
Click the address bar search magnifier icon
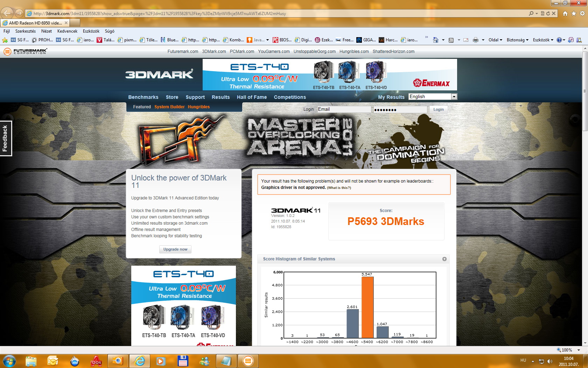tap(531, 13)
